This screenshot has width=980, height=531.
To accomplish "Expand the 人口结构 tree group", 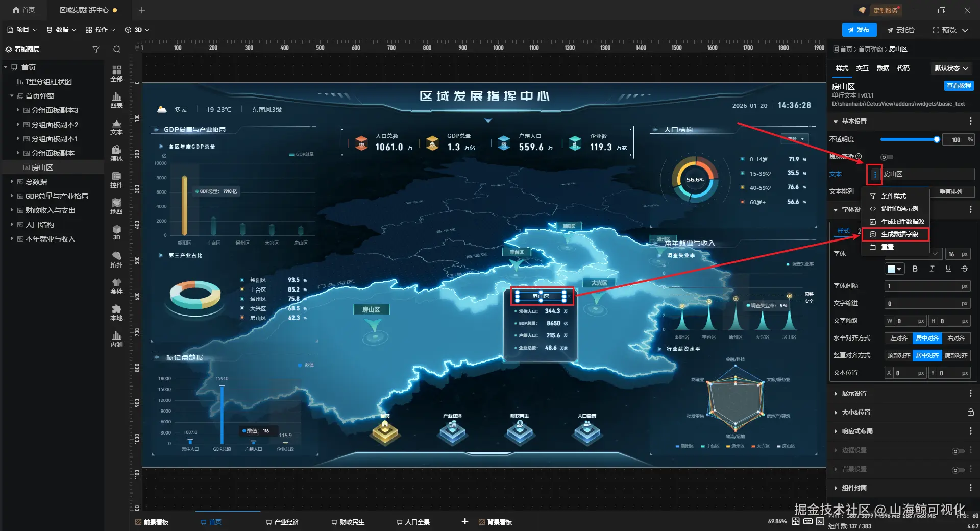I will click(12, 225).
